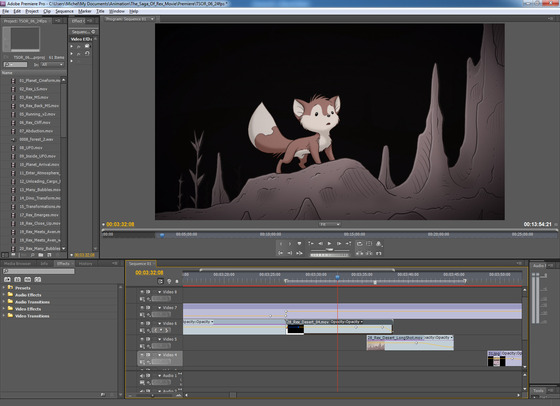The width and height of the screenshot is (560, 406).
Task: Open the Edit menu
Action: [17, 11]
